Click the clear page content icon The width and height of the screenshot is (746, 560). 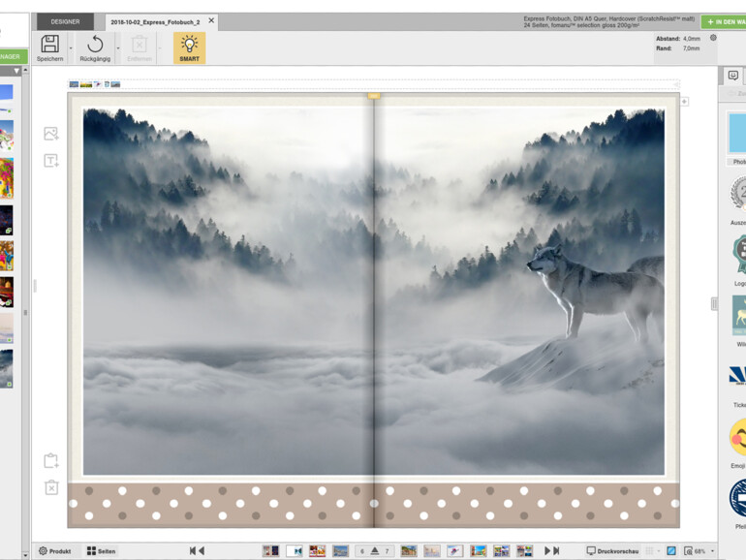tap(51, 487)
